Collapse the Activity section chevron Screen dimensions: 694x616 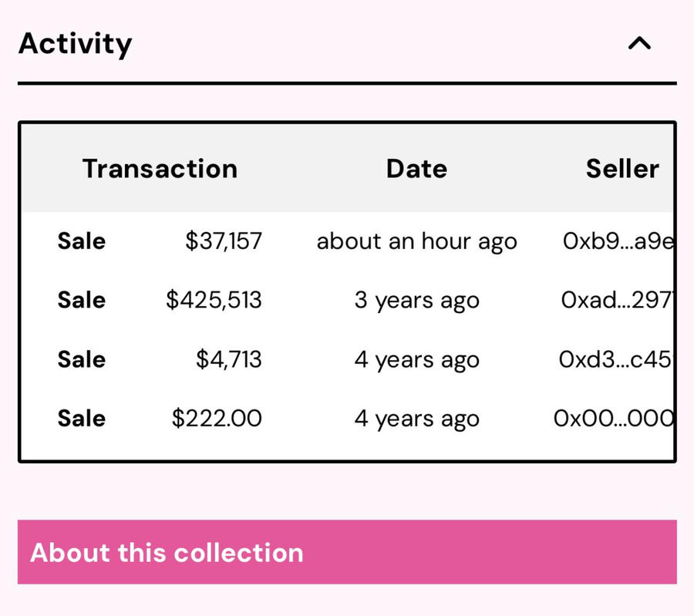(639, 44)
